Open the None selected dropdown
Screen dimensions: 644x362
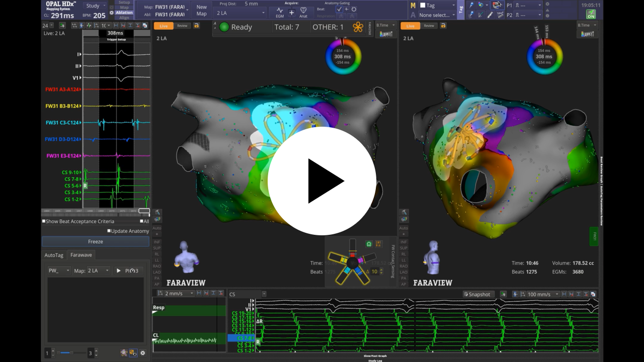point(437,15)
